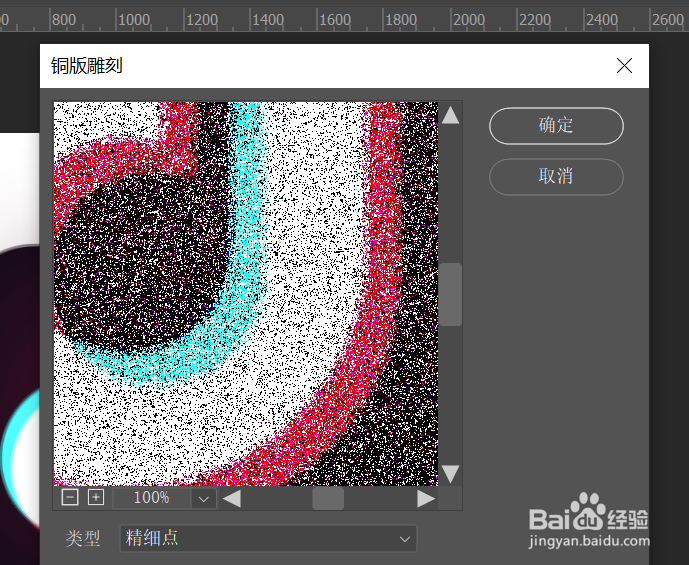
Task: Cancel the dialog with 取消 button
Action: (556, 177)
